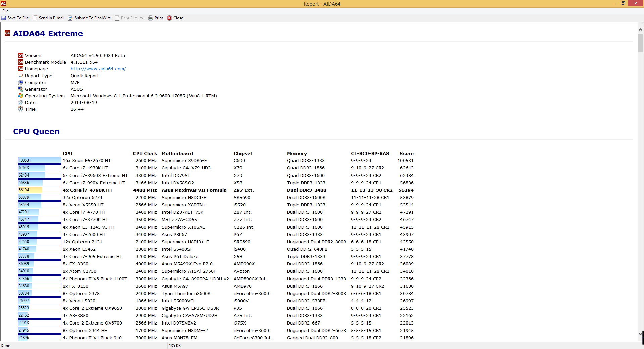
Task: Click the CPU column header
Action: click(67, 153)
